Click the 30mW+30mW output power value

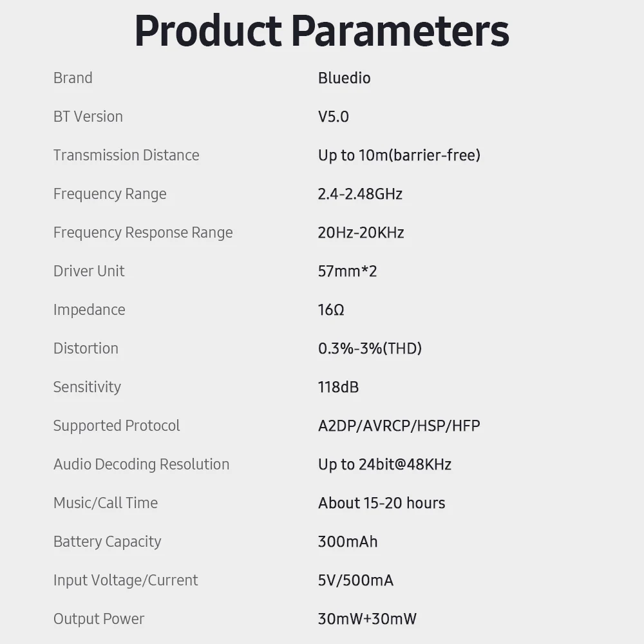pos(367,619)
